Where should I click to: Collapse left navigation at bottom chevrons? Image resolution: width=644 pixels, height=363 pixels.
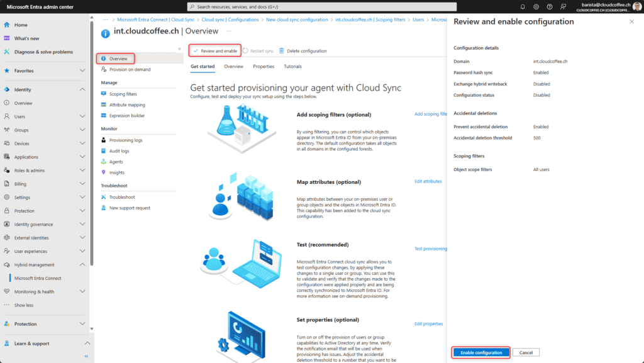click(86, 356)
